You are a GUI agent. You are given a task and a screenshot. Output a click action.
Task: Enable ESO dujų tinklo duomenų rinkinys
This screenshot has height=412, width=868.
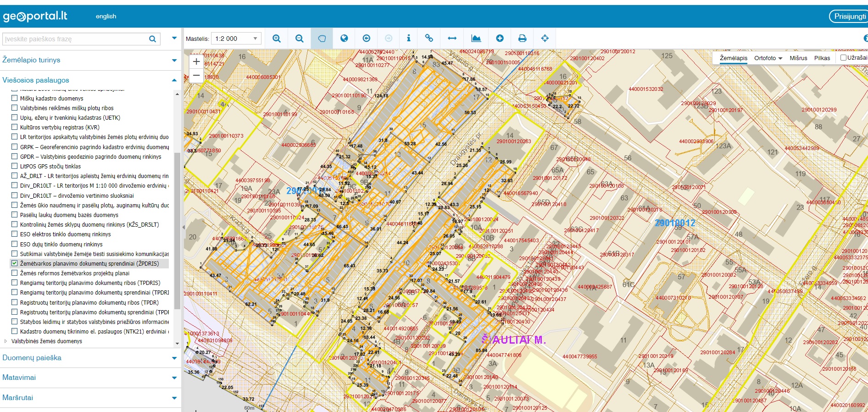15,244
